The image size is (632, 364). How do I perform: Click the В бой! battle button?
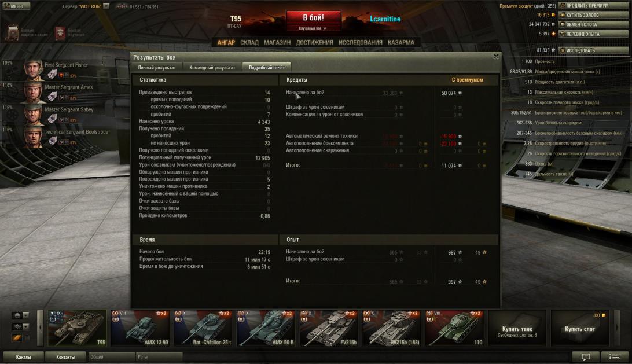point(313,18)
